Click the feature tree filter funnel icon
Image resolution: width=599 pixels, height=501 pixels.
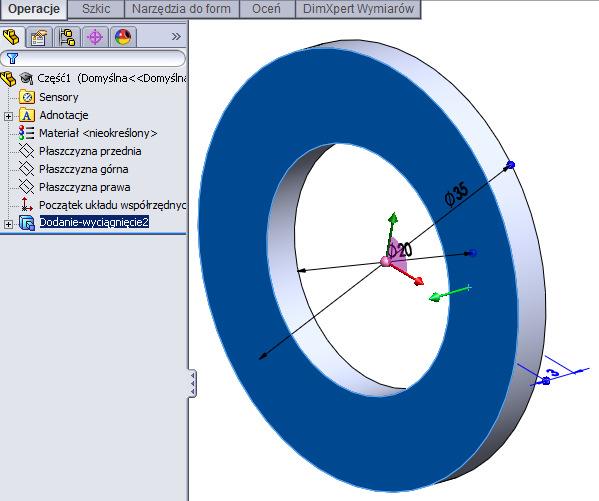click(12, 58)
